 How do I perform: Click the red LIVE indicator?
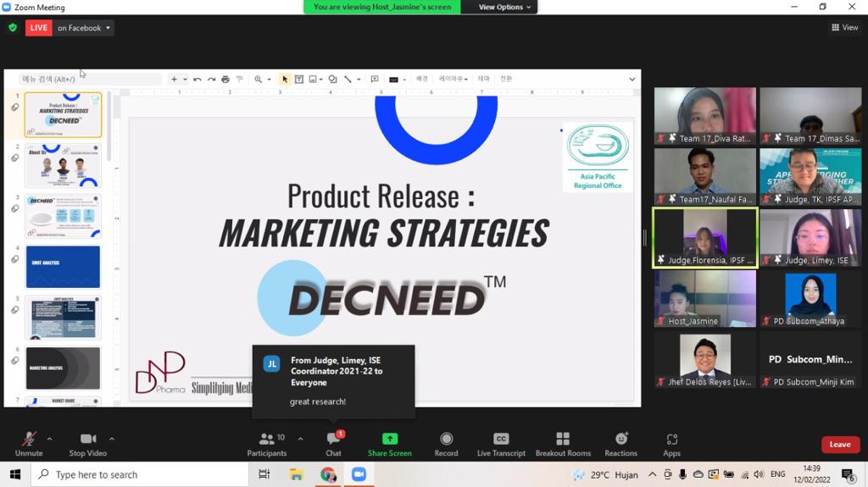[x=39, y=28]
